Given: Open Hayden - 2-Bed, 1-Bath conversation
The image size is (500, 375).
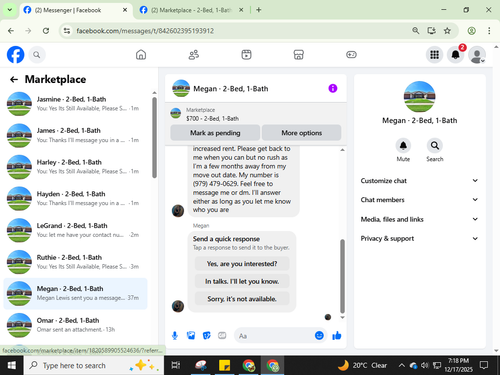Looking at the screenshot, I should (x=76, y=198).
